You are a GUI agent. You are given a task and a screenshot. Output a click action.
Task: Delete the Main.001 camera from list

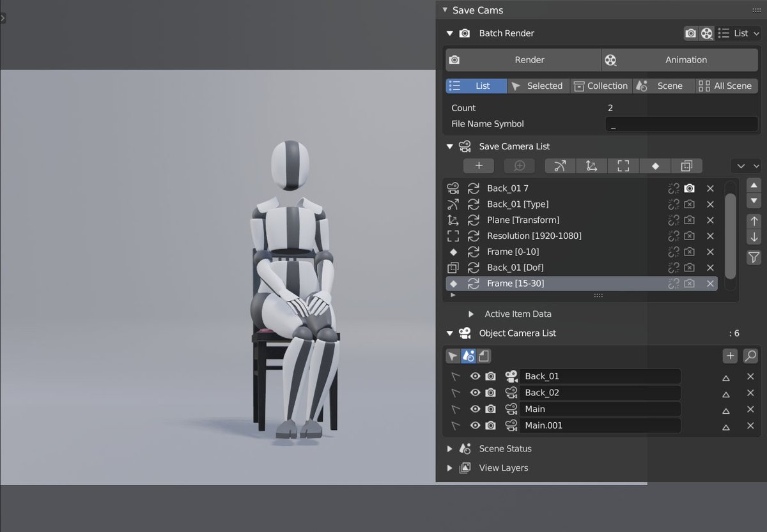[750, 426]
